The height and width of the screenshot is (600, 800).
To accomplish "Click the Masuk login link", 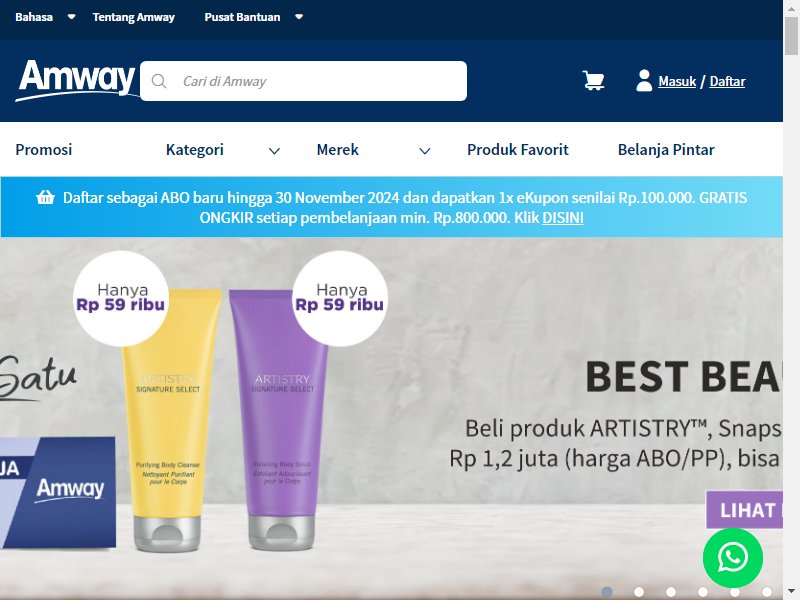I will (x=677, y=81).
